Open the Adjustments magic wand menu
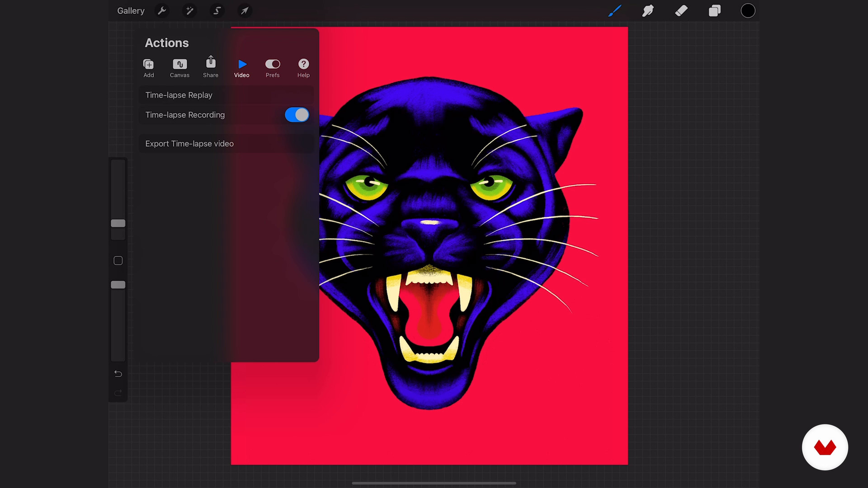Image resolution: width=868 pixels, height=488 pixels. pos(189,10)
